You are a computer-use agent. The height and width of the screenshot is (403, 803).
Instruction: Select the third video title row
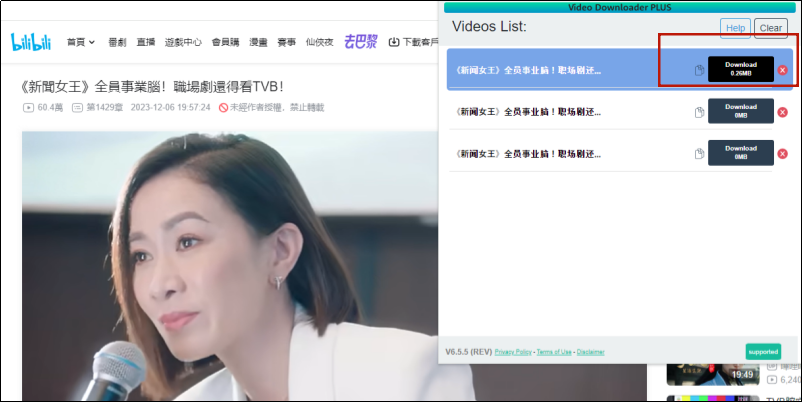click(x=528, y=154)
